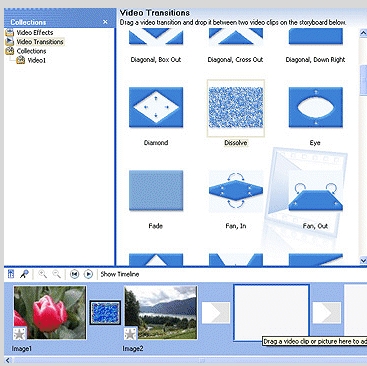The width and height of the screenshot is (367, 366).
Task: Click the Eye label text
Action: click(315, 143)
